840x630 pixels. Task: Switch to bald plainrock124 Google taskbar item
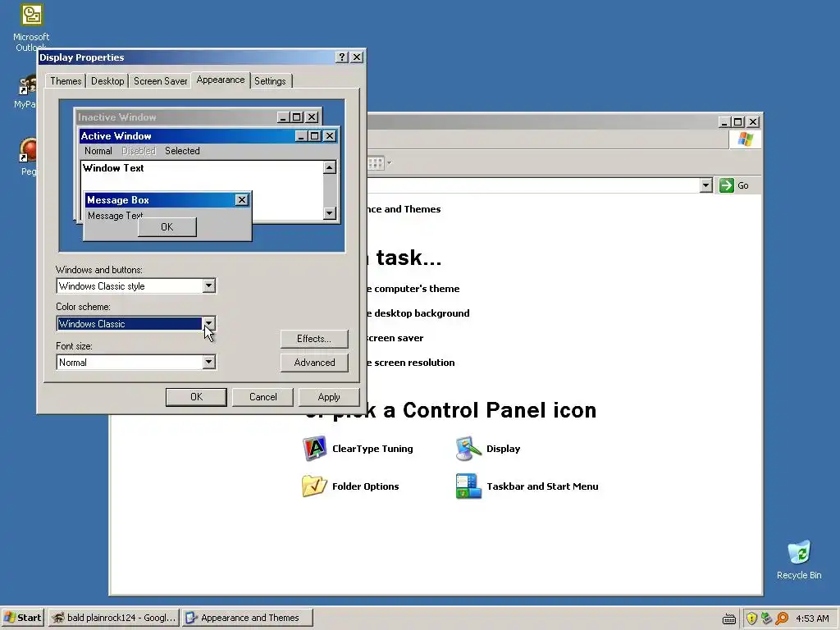point(114,618)
